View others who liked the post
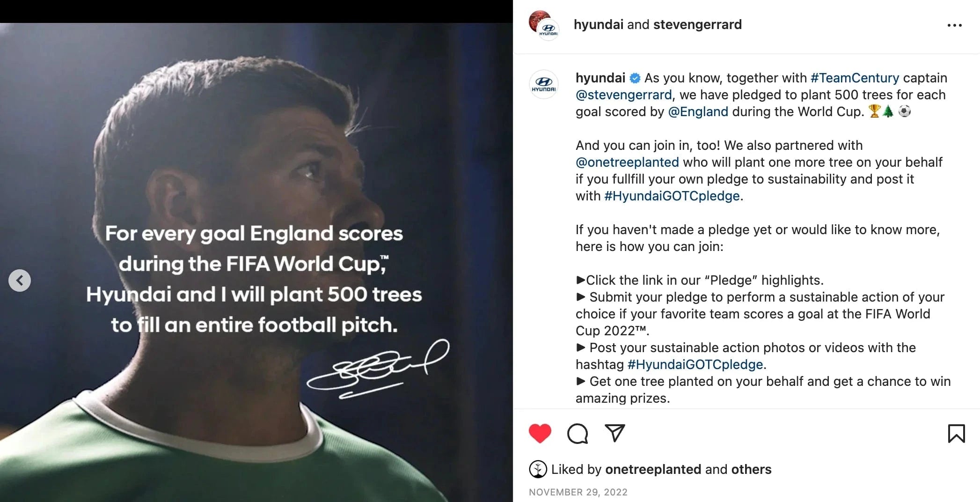This screenshot has width=980, height=502. coord(751,469)
